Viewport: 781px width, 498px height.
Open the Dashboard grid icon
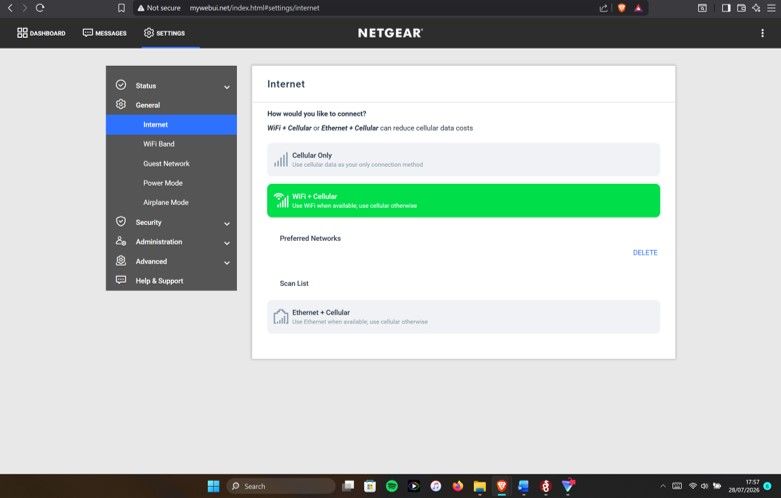tap(22, 33)
